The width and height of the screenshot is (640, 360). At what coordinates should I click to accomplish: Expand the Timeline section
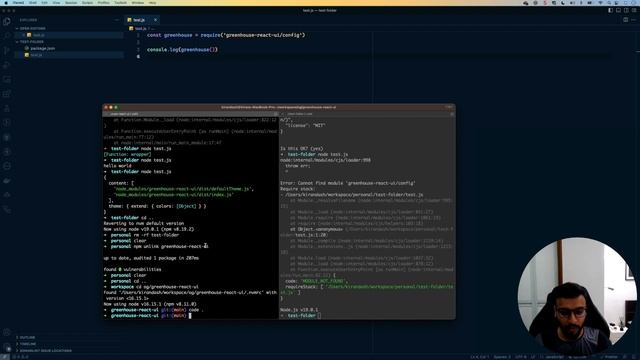(x=28, y=344)
